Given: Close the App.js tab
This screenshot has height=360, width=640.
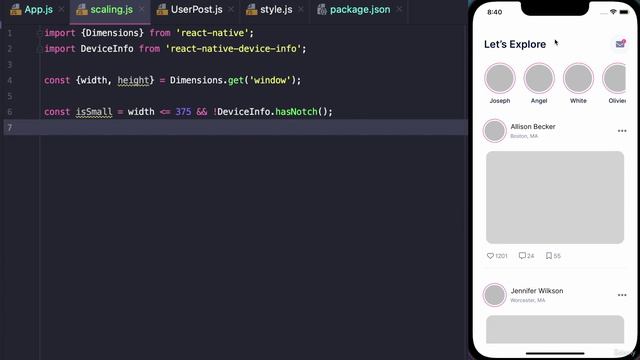Looking at the screenshot, I should coord(61,9).
